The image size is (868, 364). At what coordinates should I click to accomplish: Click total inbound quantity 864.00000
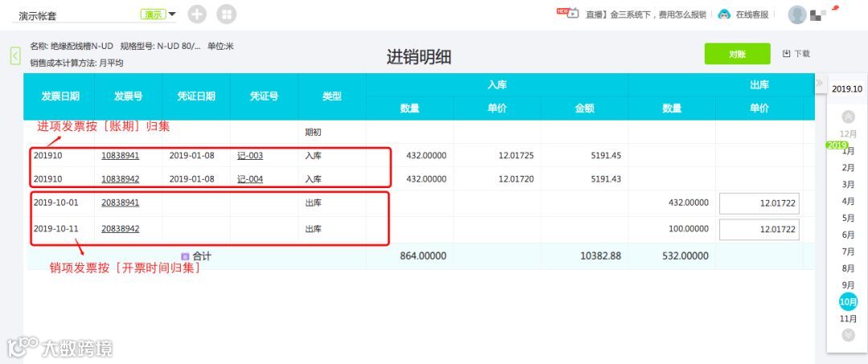423,256
